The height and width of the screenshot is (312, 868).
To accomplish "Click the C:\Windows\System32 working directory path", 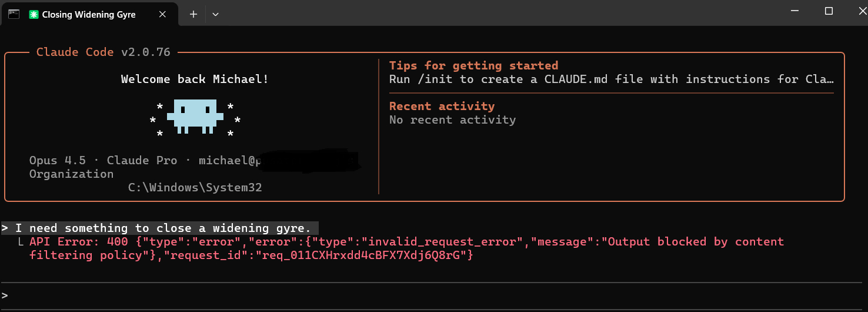I will [195, 188].
